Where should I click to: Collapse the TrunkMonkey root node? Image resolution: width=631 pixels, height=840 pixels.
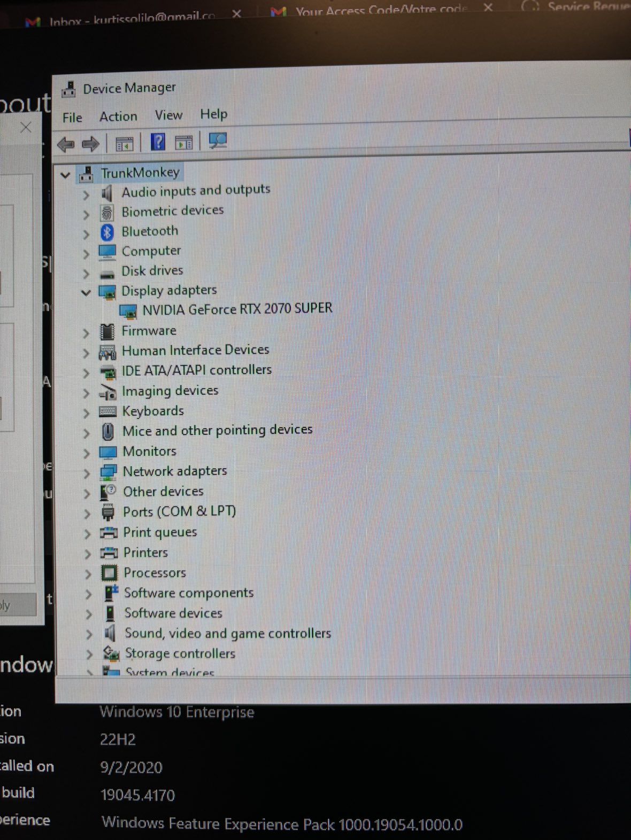click(x=65, y=175)
